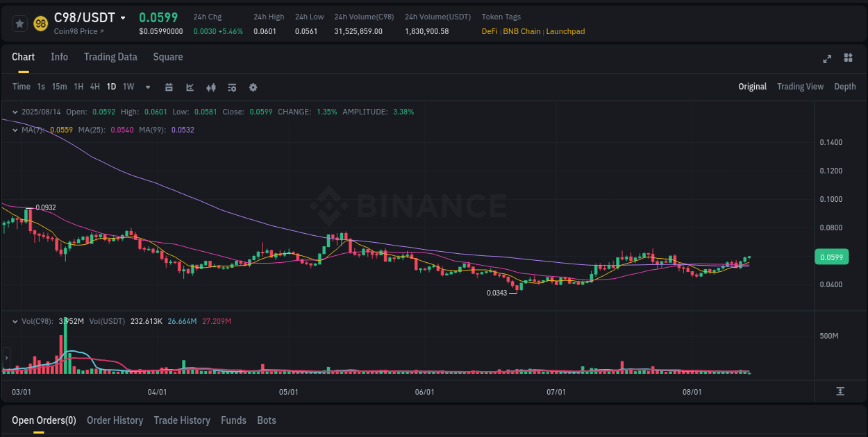Switch chart to Trading View mode
868x437 pixels.
point(800,87)
